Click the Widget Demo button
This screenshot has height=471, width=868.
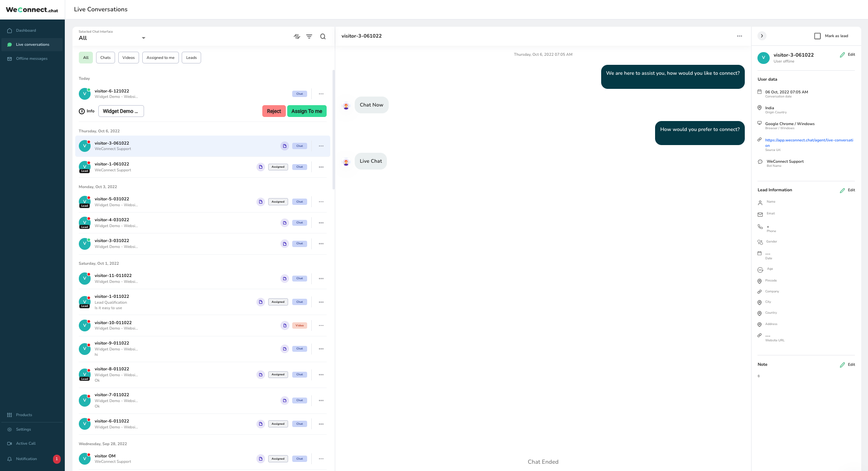[121, 111]
